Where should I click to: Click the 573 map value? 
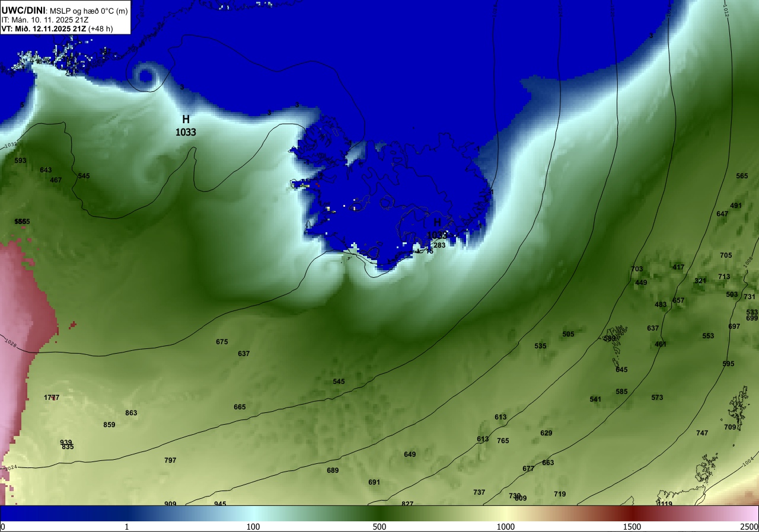(657, 398)
